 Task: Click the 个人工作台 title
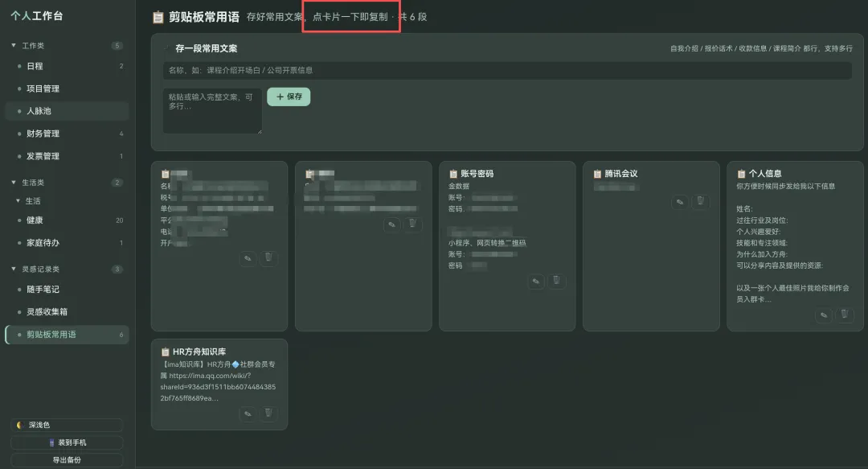[36, 16]
